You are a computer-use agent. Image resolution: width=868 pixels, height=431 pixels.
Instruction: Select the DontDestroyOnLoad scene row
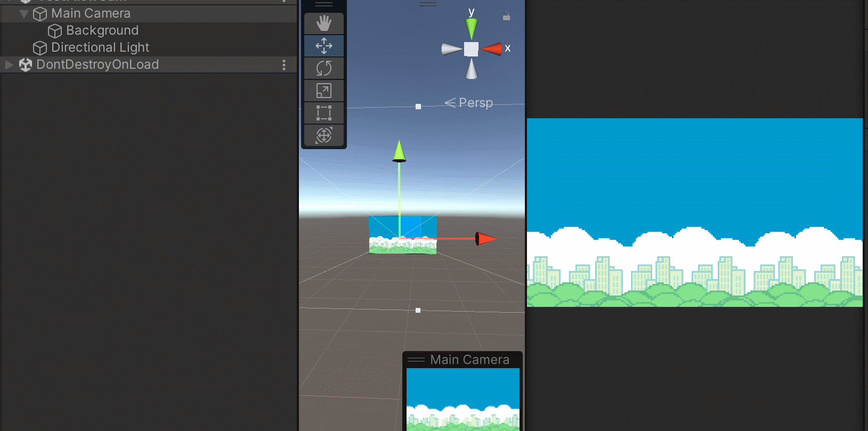pos(149,64)
